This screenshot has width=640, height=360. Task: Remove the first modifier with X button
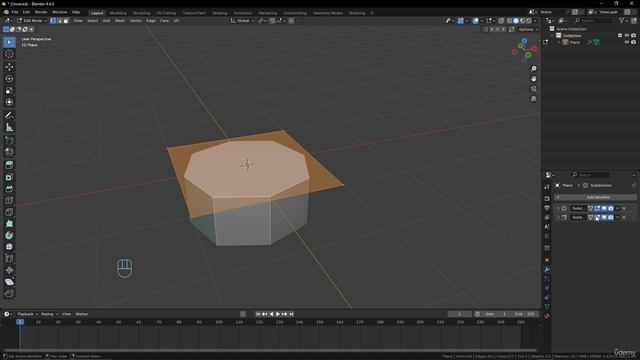(624, 208)
